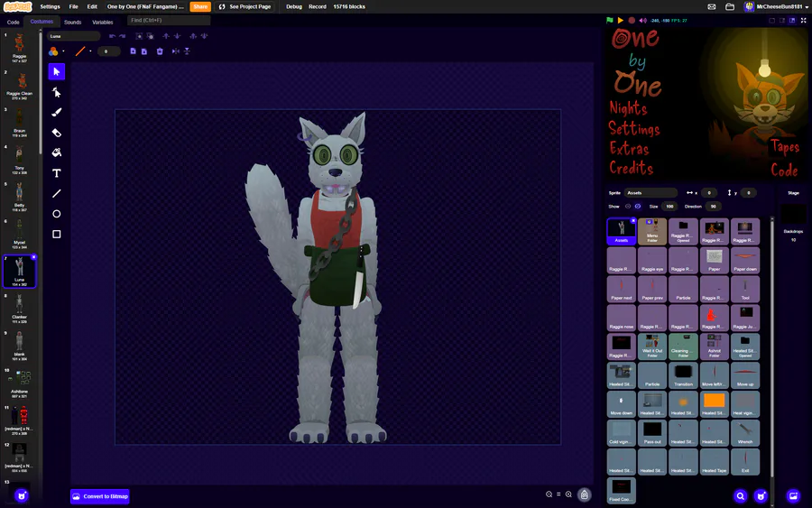Screen dimensions: 812x508
Task: Open the MrCheeseBun8181 account dropdown
Action: click(776, 6)
